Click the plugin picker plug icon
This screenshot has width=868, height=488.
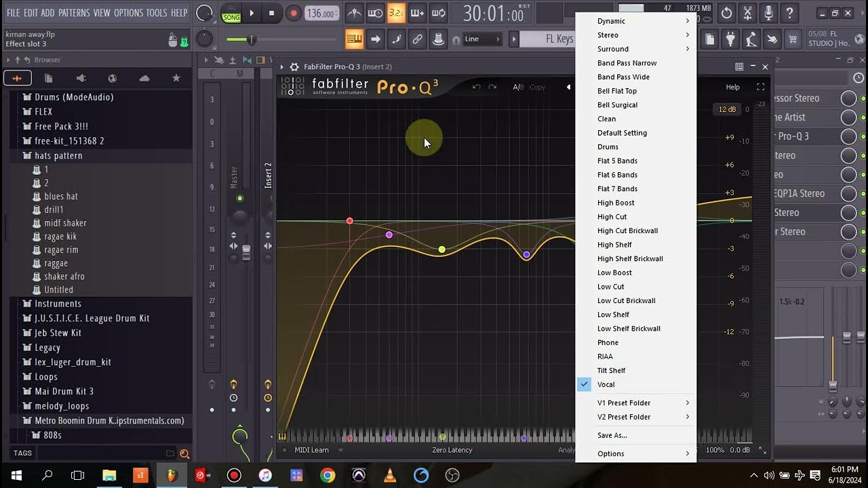[x=730, y=39]
